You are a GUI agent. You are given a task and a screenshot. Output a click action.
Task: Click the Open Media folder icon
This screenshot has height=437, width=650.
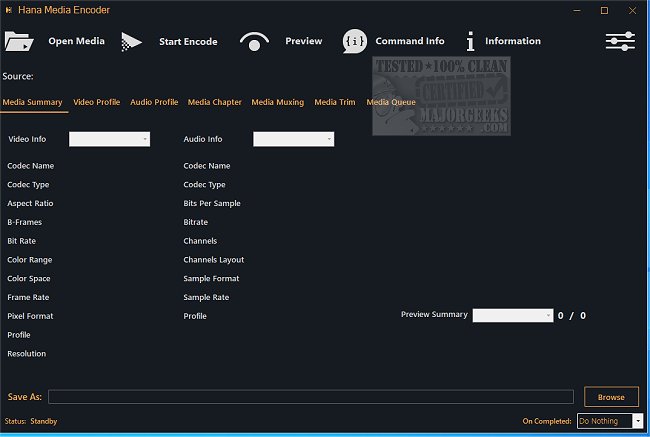19,41
